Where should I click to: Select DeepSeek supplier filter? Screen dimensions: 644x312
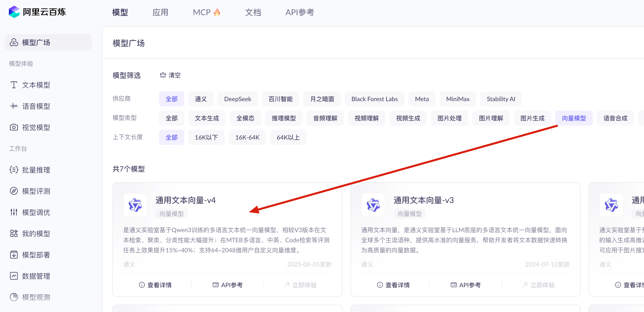click(x=237, y=99)
